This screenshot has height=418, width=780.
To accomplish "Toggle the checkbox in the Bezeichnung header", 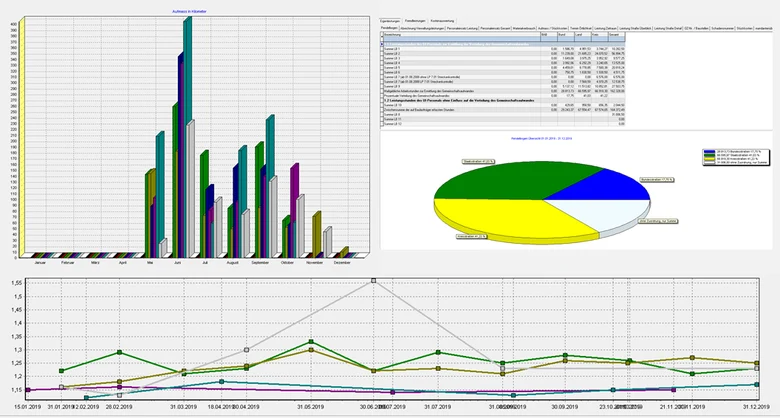I will coord(382,34).
